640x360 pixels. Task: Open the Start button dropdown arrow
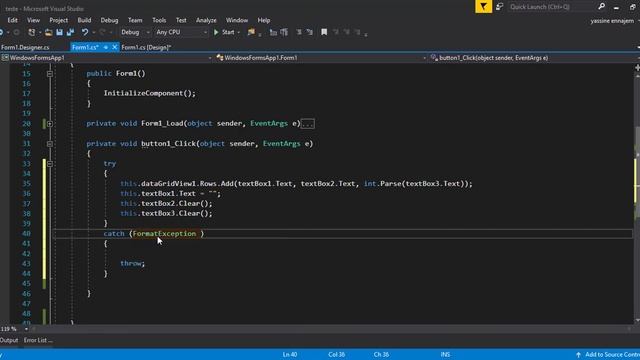[x=238, y=32]
